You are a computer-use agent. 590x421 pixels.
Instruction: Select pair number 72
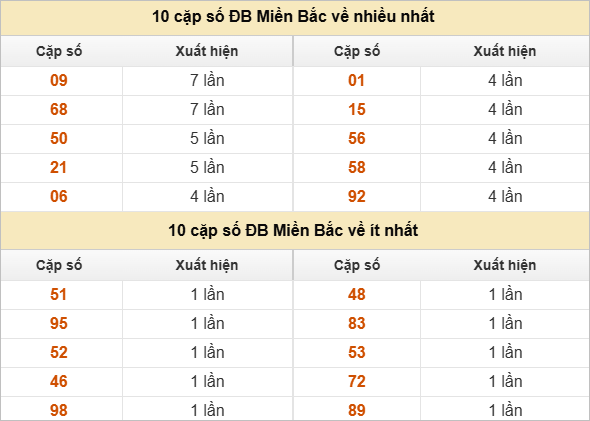[x=357, y=381]
